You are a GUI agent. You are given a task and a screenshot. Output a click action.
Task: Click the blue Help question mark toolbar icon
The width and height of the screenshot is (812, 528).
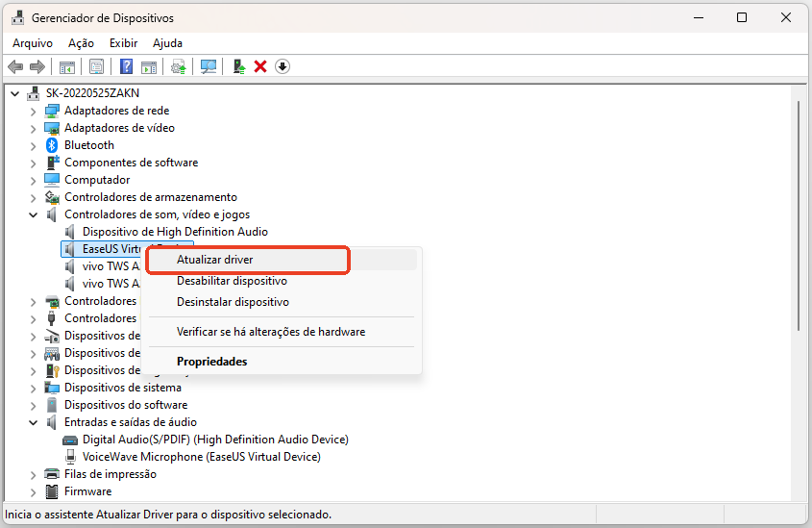[x=126, y=66]
